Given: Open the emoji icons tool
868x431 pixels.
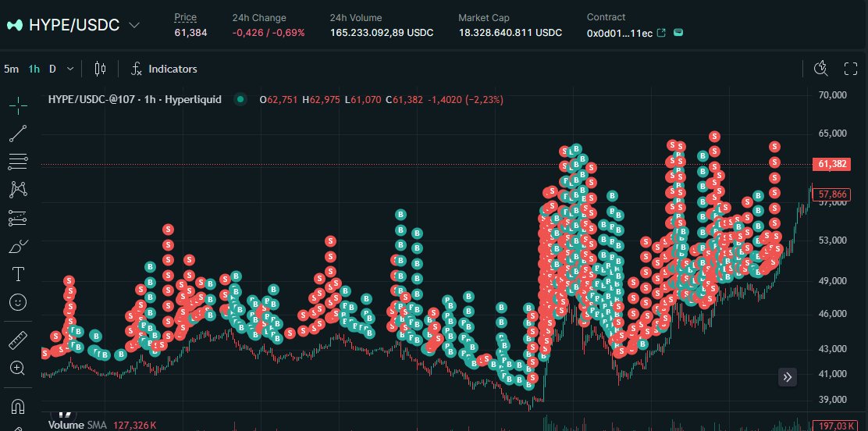Looking at the screenshot, I should point(18,302).
